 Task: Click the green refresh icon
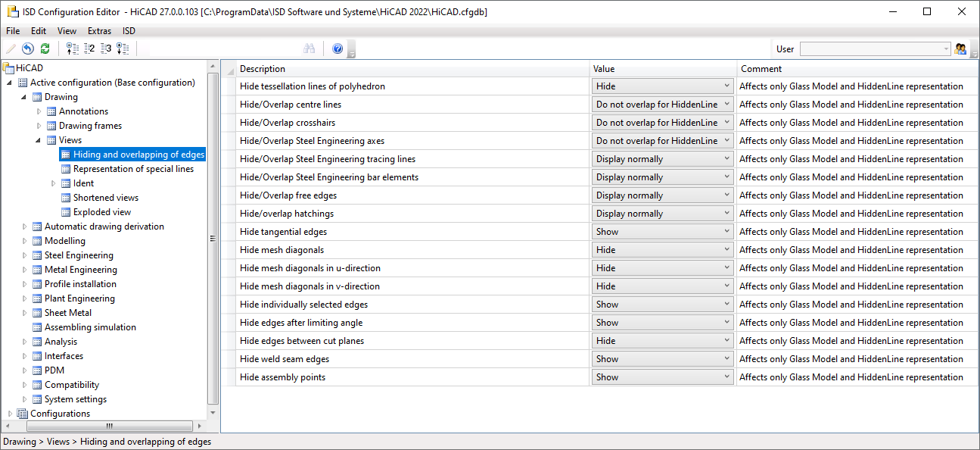45,48
